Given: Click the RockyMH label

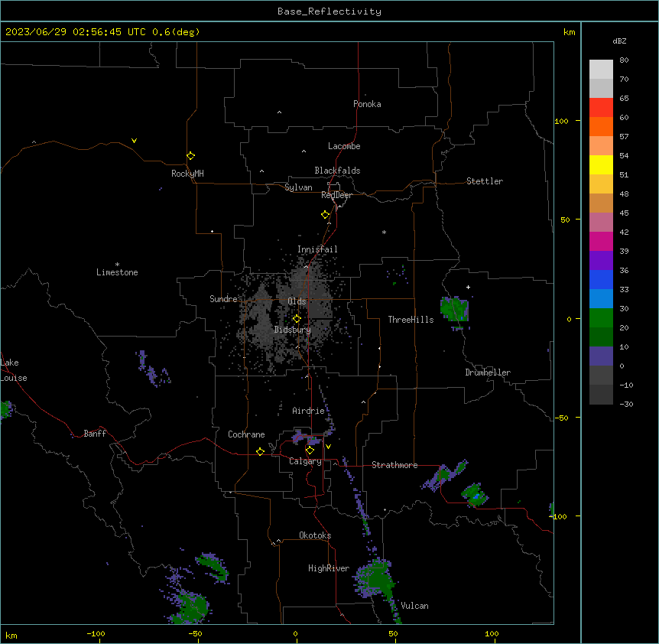Looking at the screenshot, I should tap(187, 174).
